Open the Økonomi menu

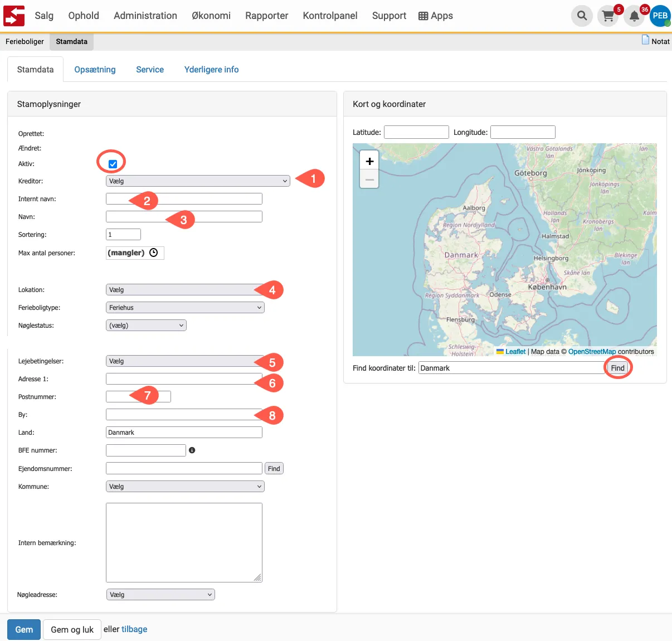coord(211,16)
